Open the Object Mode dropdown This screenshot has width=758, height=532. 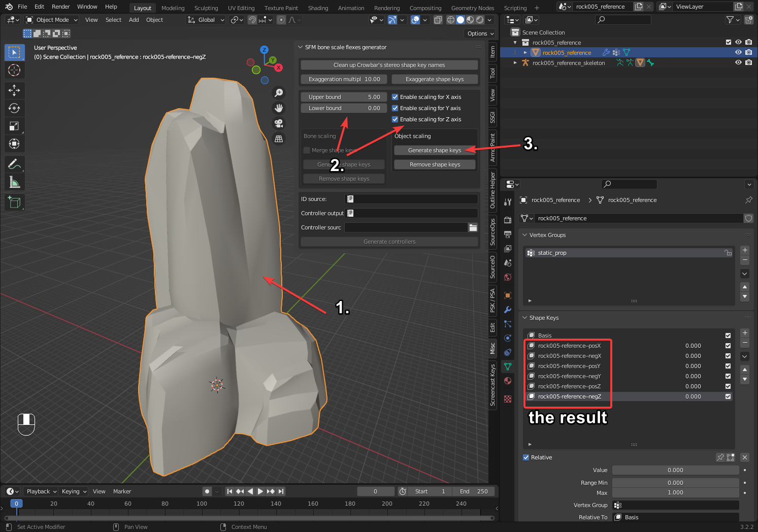click(52, 20)
